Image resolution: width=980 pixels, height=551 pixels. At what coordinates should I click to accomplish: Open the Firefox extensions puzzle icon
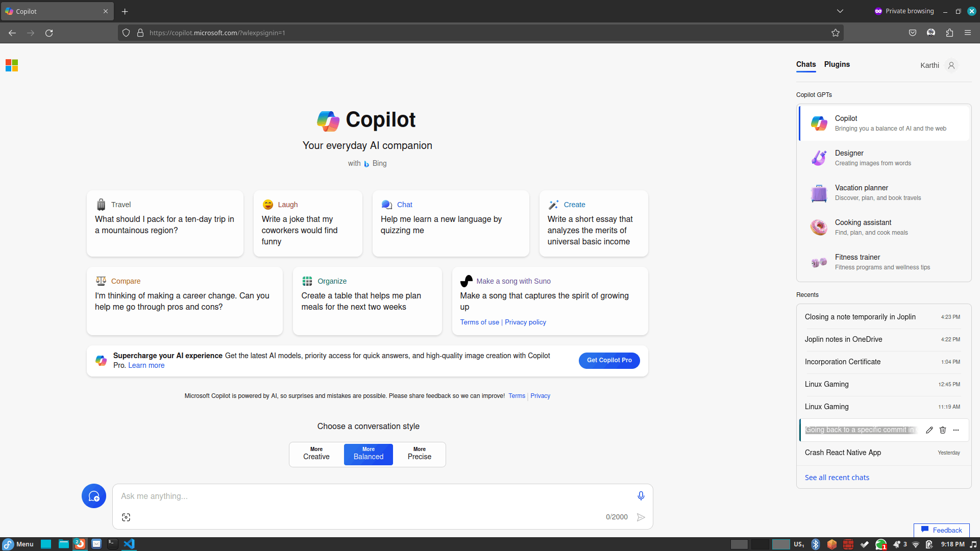[x=949, y=33]
